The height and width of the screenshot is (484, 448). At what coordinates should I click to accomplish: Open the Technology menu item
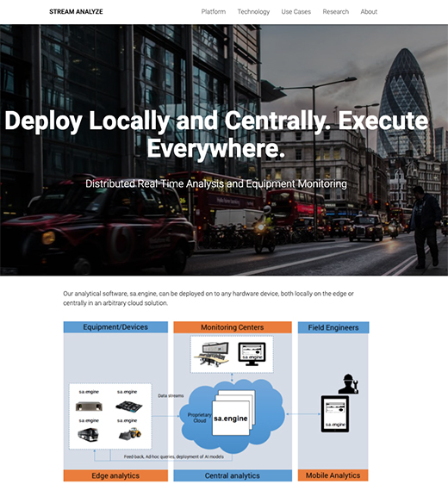tap(253, 12)
